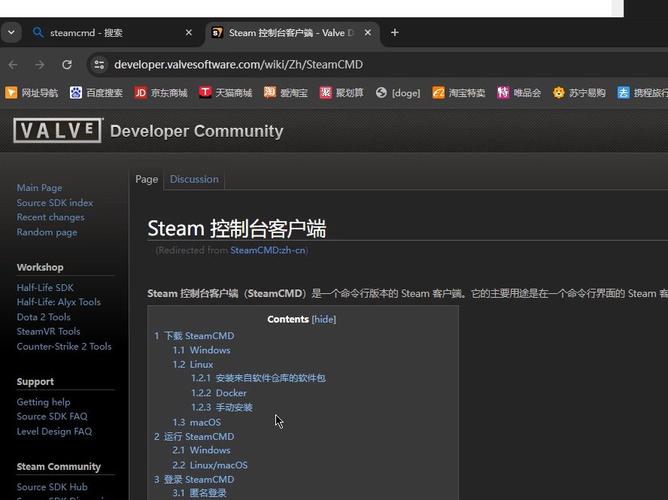Follow the SteamCMD:zh-cn redirect link
This screenshot has width=668, height=500.
(x=268, y=250)
